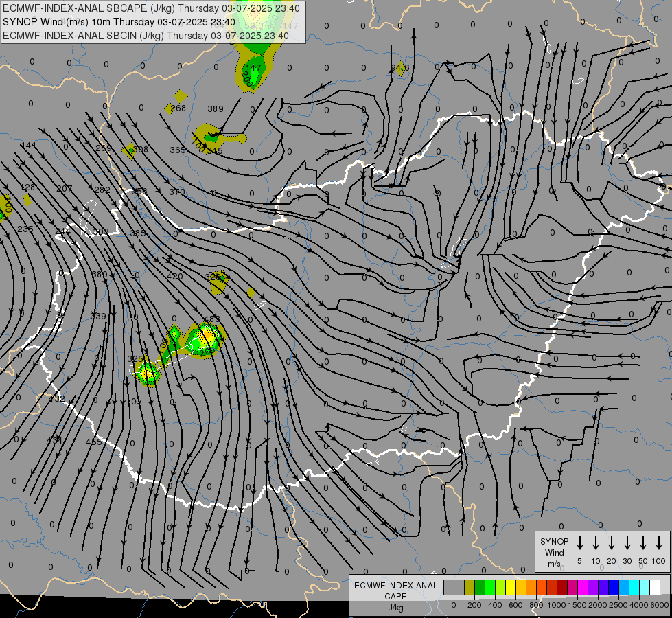Pick the white swatch at the legend's end
Viewport: 672px width, 618px height.
(655, 588)
